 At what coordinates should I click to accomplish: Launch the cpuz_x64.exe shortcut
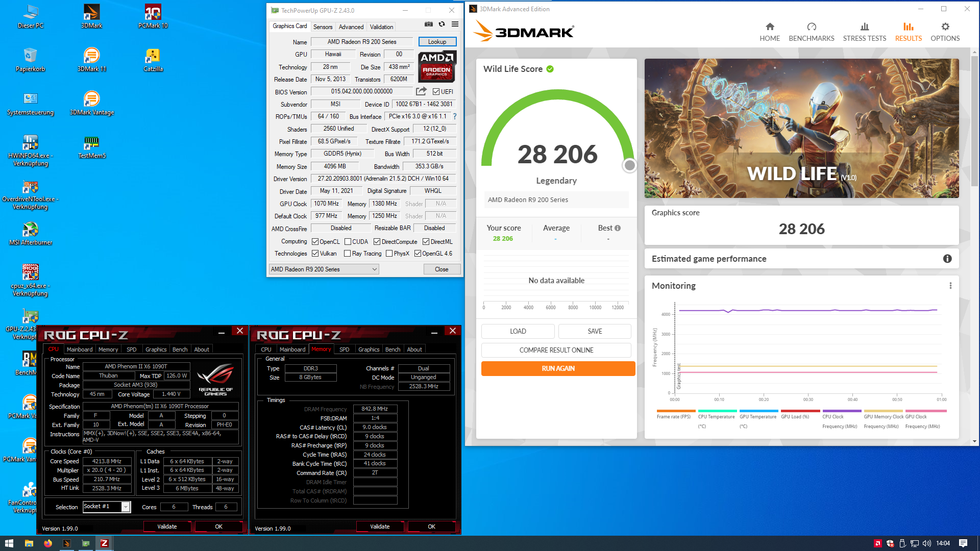30,280
